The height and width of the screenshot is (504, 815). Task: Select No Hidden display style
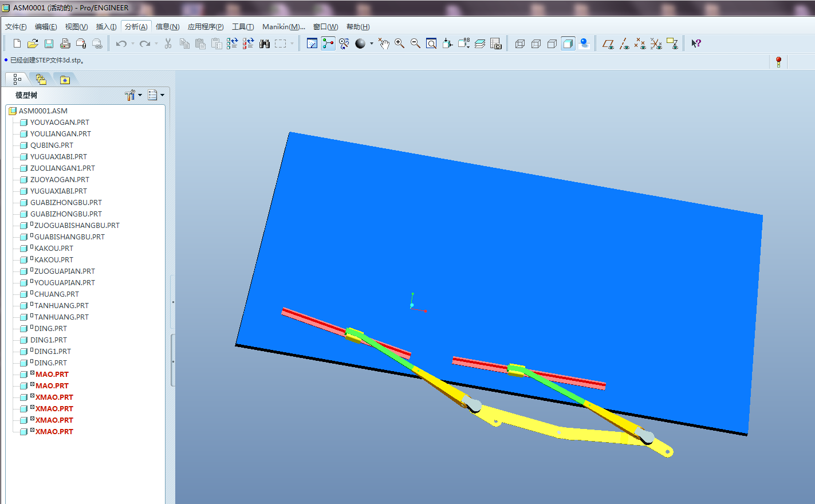click(552, 44)
